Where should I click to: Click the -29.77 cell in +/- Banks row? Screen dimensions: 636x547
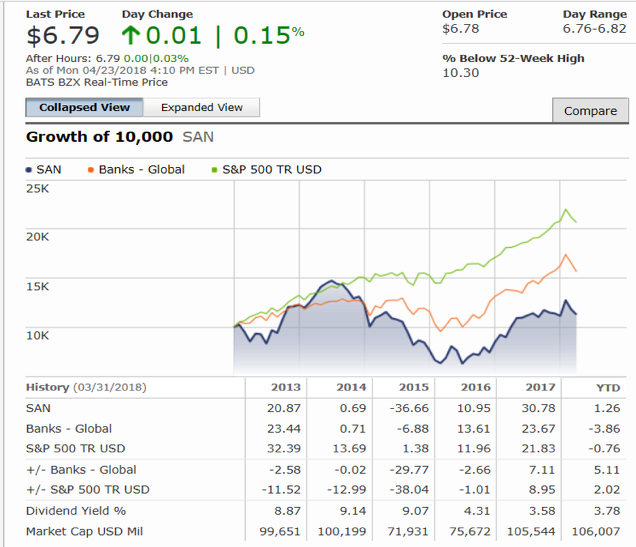click(x=409, y=470)
